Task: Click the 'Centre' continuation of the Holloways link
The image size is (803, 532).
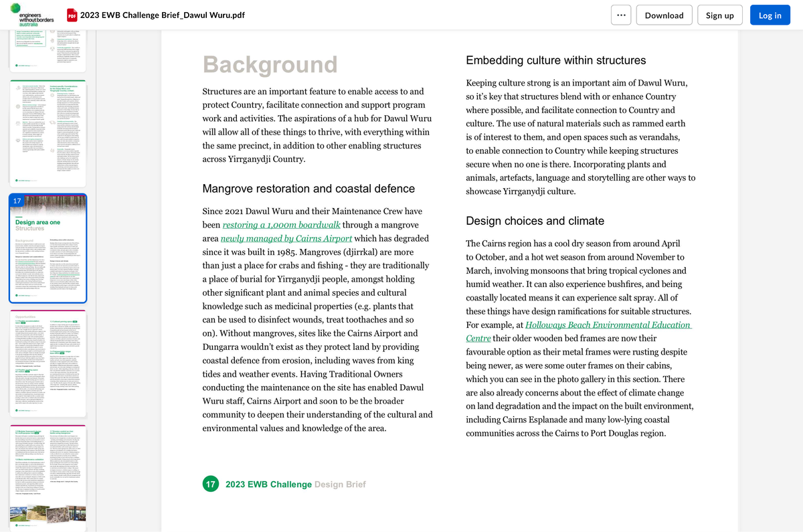Action: point(478,338)
